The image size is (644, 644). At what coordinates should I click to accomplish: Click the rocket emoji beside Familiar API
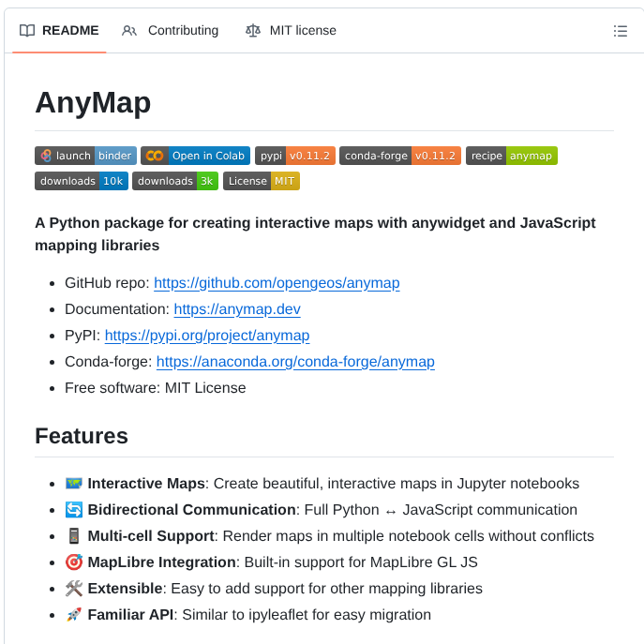[74, 615]
